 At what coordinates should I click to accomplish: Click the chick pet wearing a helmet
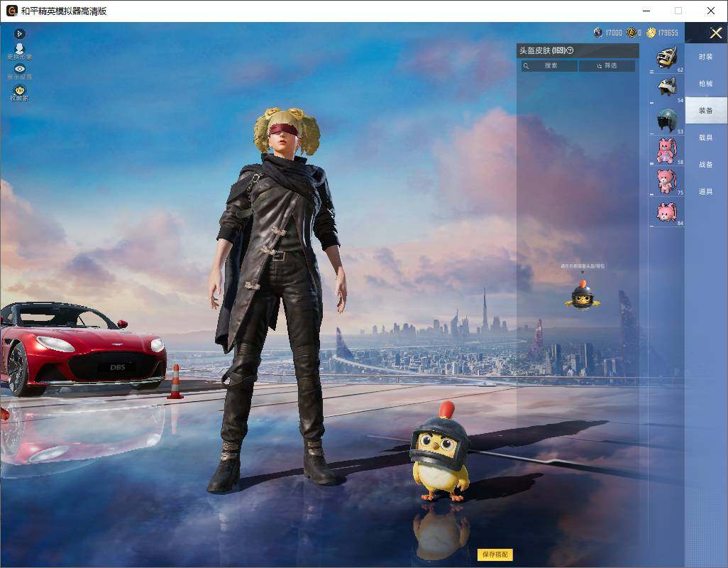(x=440, y=453)
